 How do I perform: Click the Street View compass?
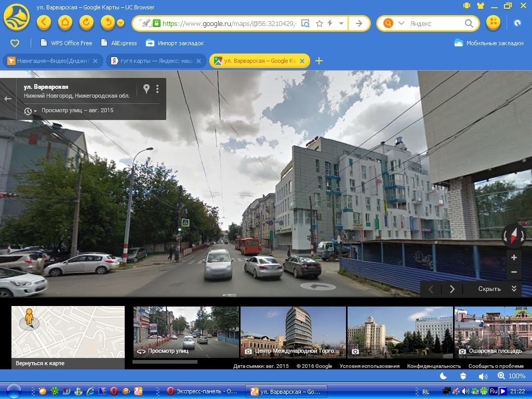(x=514, y=235)
